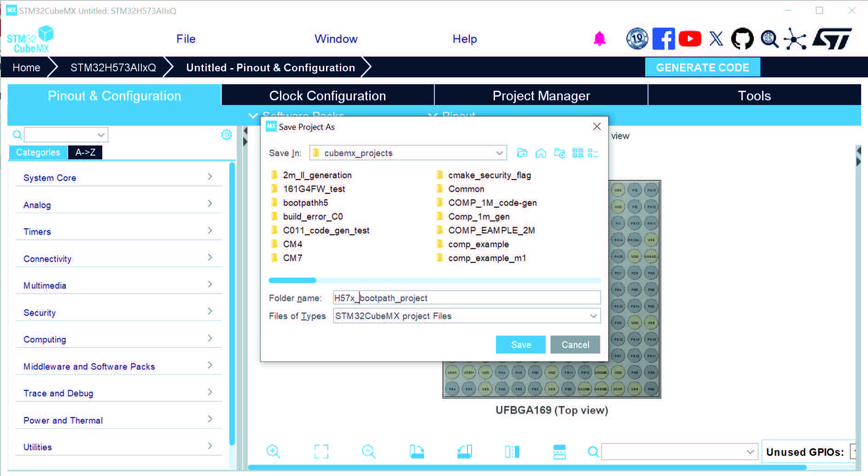The width and height of the screenshot is (868, 476).
Task: Click the pin search magnifier icon
Action: point(593,452)
